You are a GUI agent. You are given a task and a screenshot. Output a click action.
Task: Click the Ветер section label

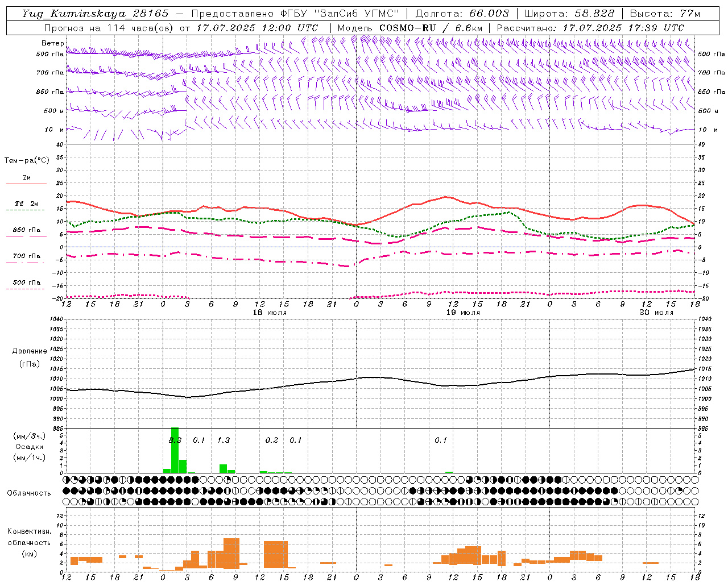coord(53,43)
